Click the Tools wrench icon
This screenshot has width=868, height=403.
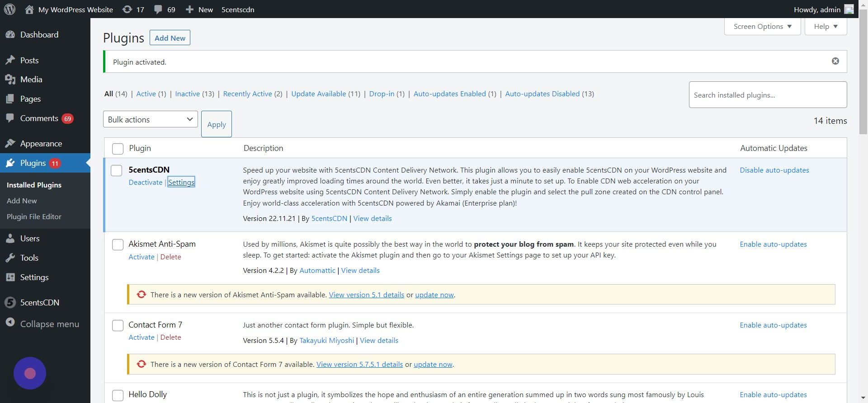click(x=10, y=258)
